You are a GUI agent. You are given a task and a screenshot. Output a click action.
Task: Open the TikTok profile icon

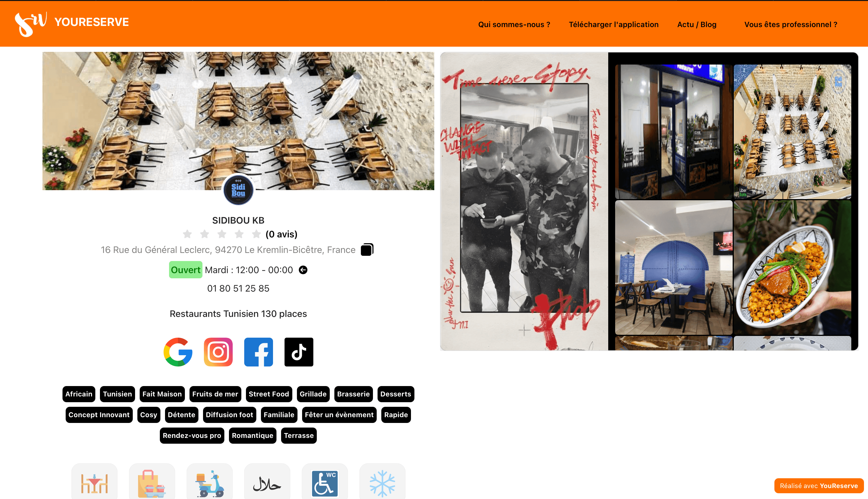click(298, 352)
